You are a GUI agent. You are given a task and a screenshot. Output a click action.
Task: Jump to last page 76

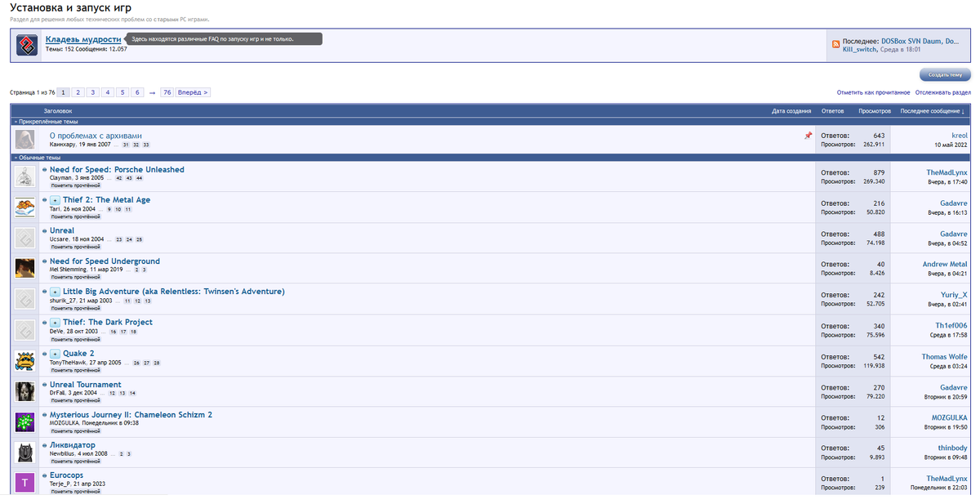tap(167, 92)
